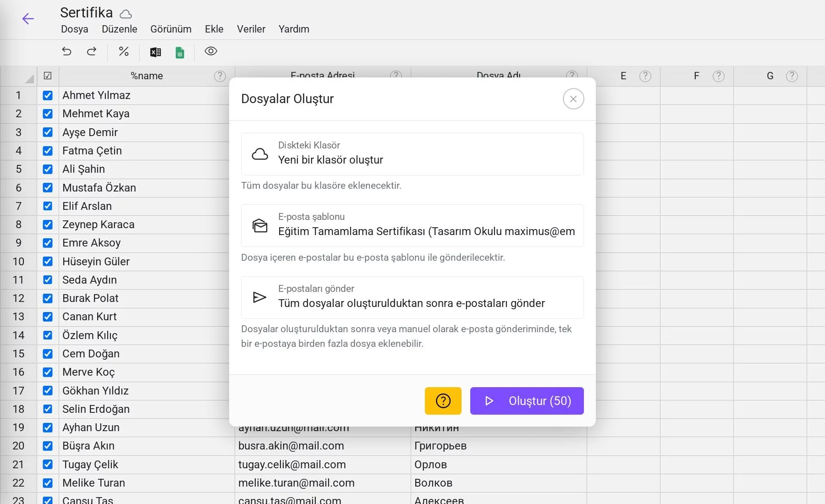
Task: Click the Oluştur (50) button
Action: (x=527, y=401)
